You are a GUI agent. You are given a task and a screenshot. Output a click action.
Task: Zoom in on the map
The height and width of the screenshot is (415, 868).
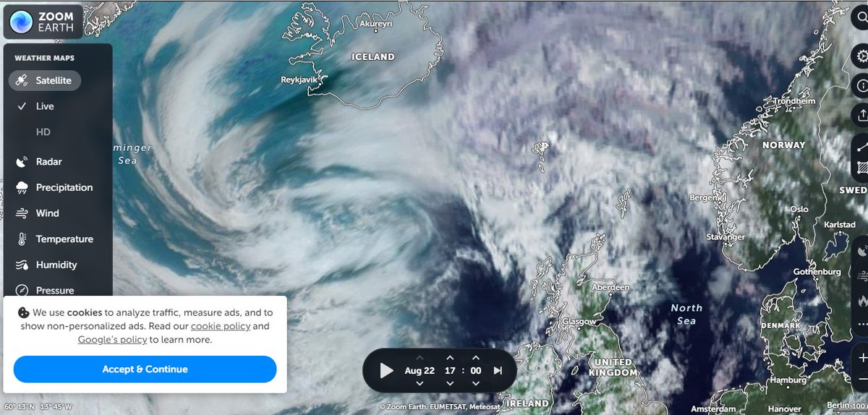(861, 358)
